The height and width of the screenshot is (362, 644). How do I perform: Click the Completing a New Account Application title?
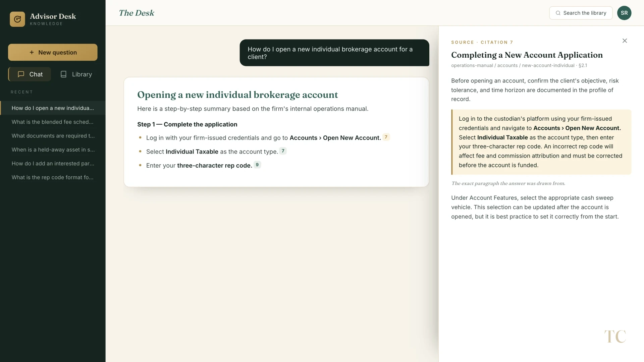[527, 55]
